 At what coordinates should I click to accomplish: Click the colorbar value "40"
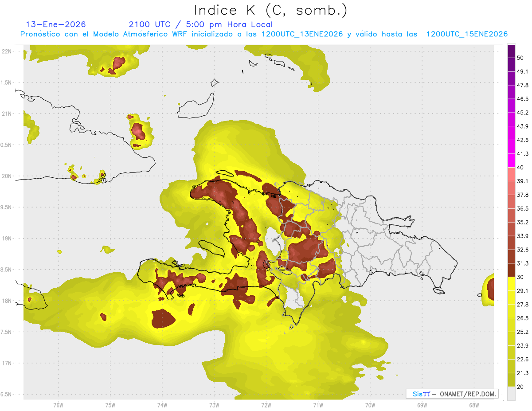520,168
